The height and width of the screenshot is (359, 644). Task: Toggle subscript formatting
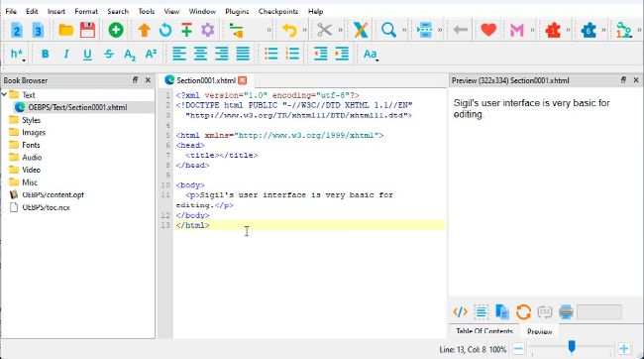coord(130,55)
